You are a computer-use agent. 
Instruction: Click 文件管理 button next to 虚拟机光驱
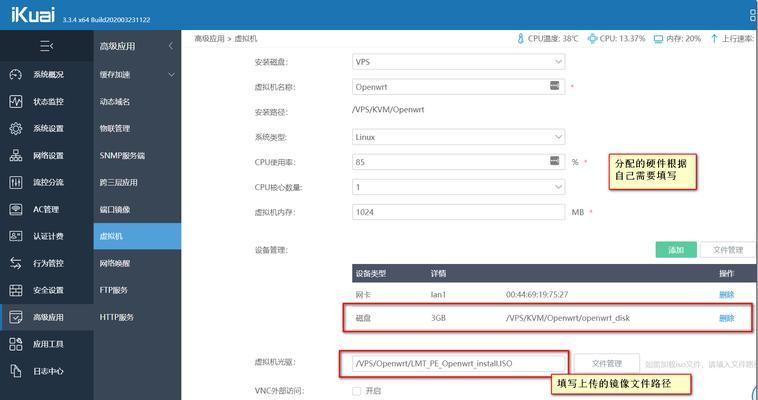coord(607,363)
